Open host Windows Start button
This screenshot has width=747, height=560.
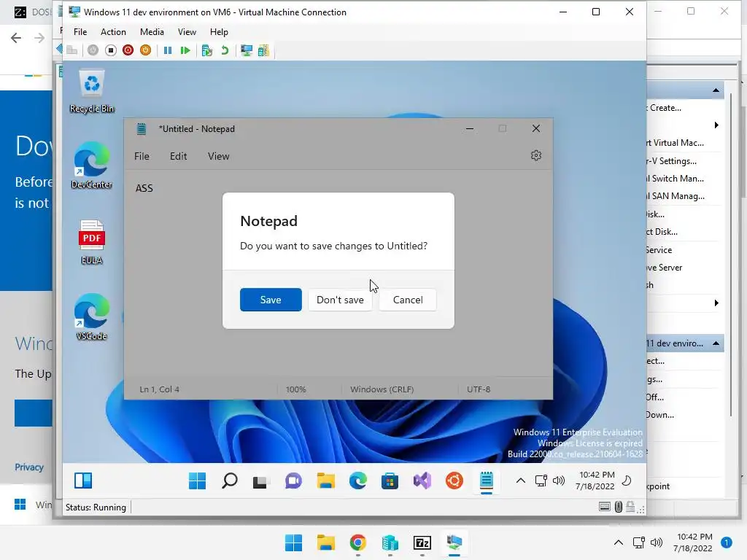click(x=293, y=542)
